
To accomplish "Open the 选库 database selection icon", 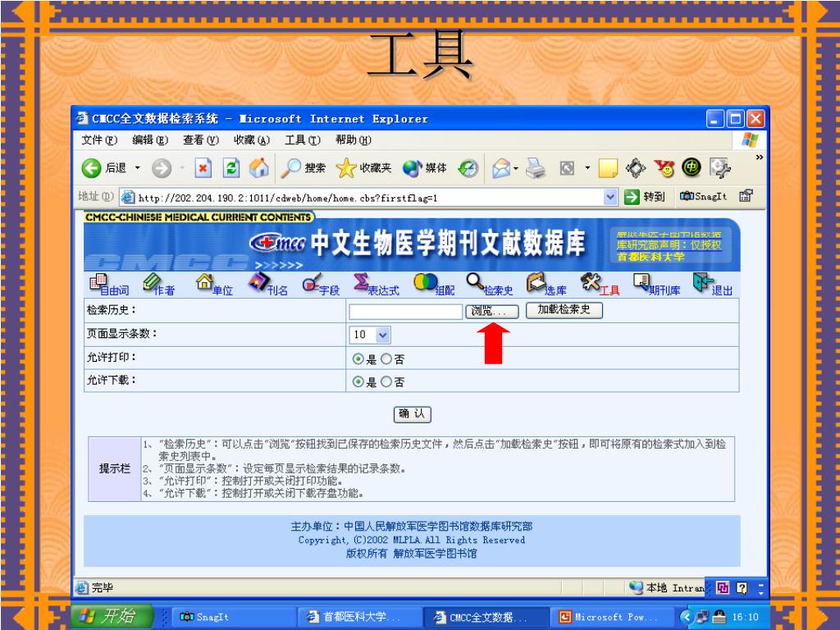I will point(546,285).
